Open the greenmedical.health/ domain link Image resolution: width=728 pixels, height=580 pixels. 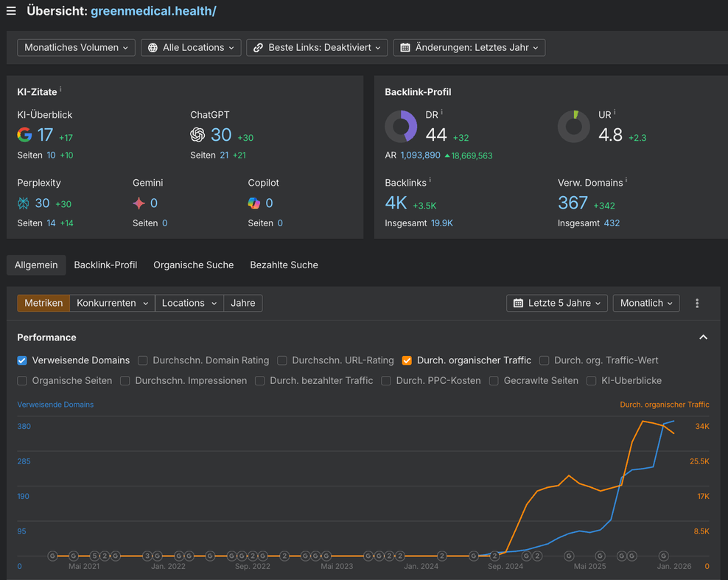153,11
